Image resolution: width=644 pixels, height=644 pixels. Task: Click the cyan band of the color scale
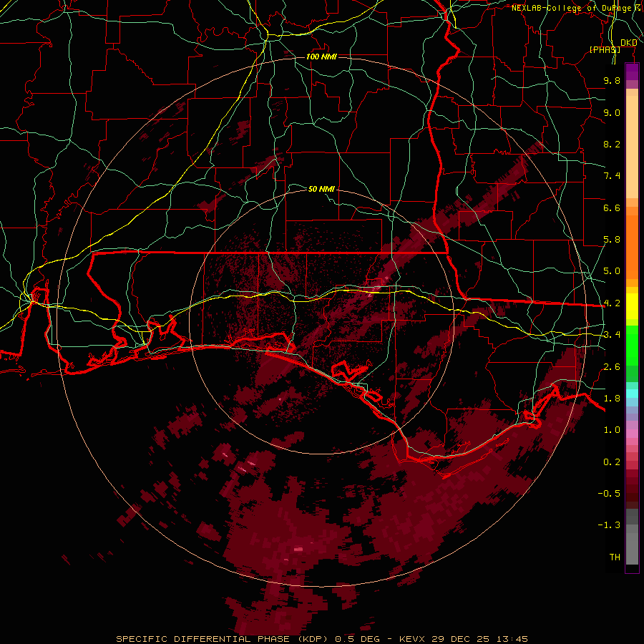632,394
